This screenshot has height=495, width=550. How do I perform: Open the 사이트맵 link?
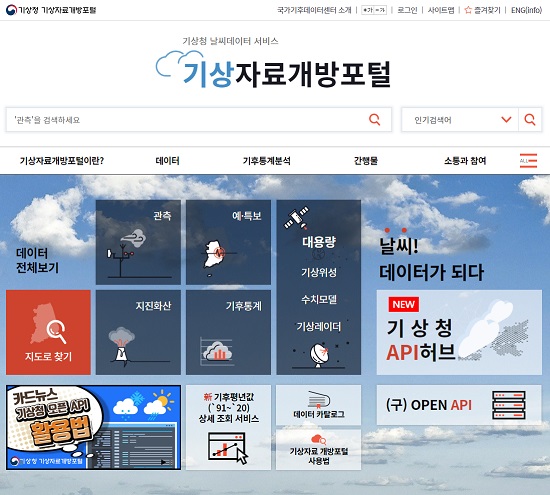(441, 10)
